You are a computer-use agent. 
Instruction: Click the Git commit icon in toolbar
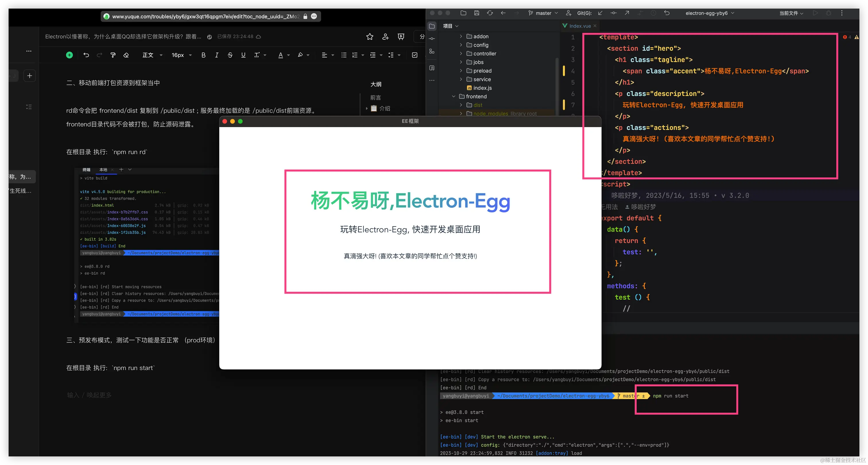(x=613, y=13)
